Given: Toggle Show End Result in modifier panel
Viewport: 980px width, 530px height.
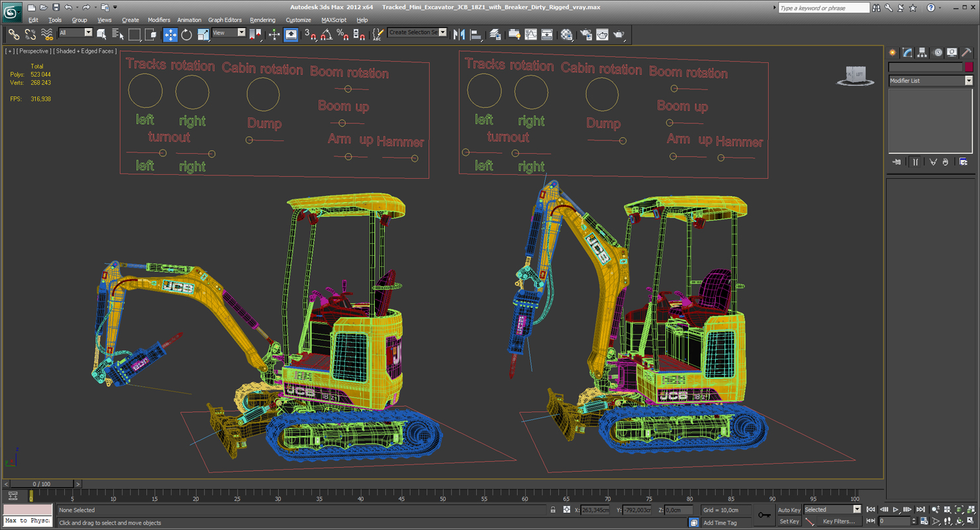Looking at the screenshot, I should coord(915,162).
